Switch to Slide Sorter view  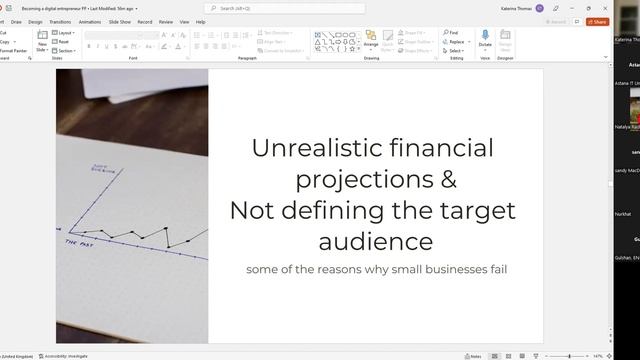(509, 356)
